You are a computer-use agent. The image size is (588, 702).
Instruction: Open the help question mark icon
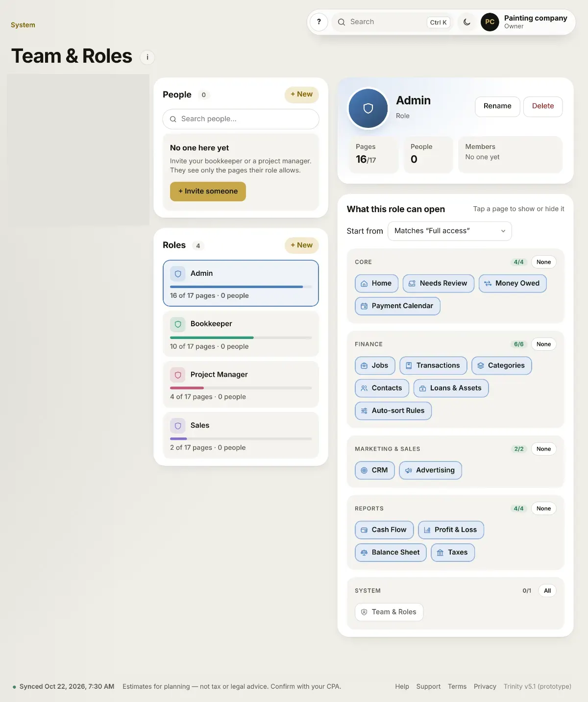pyautogui.click(x=319, y=22)
